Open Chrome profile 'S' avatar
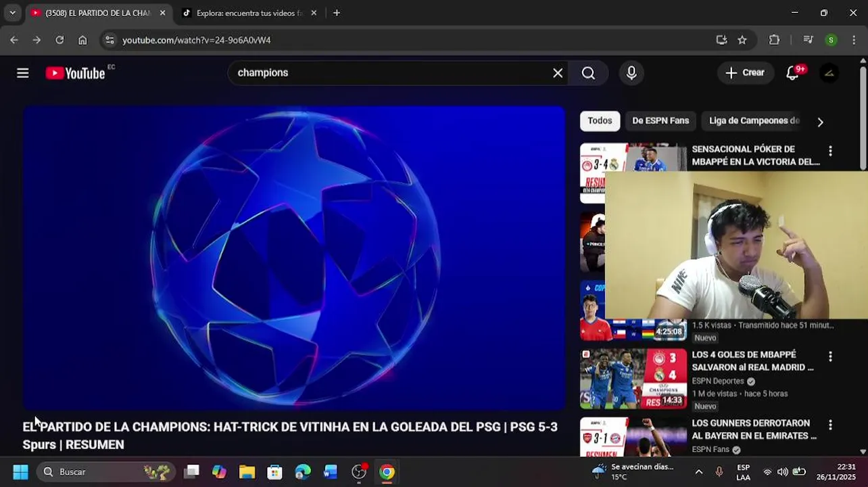Viewport: 868px width, 487px height. coord(831,40)
